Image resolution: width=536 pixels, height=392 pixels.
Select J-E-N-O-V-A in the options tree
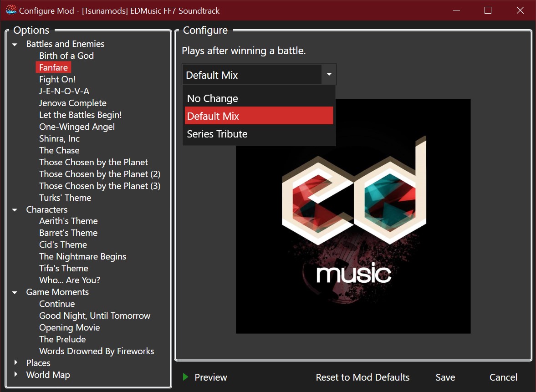[64, 91]
